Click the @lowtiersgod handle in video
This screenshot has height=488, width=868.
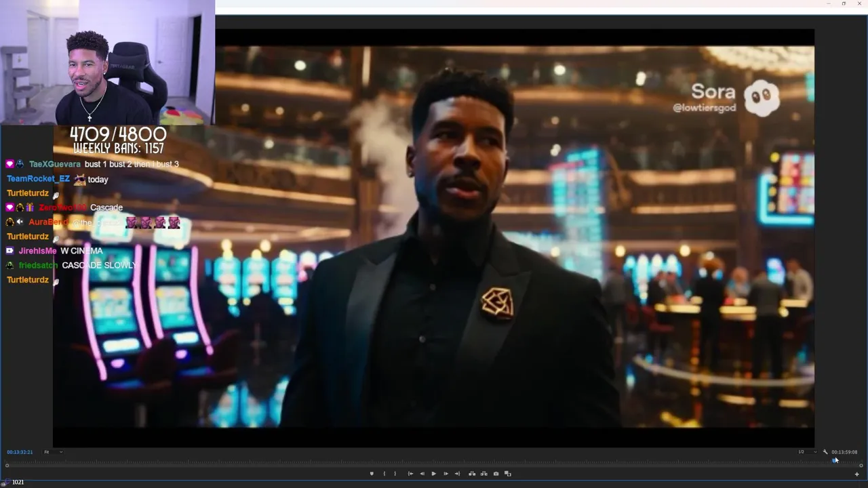click(x=704, y=108)
